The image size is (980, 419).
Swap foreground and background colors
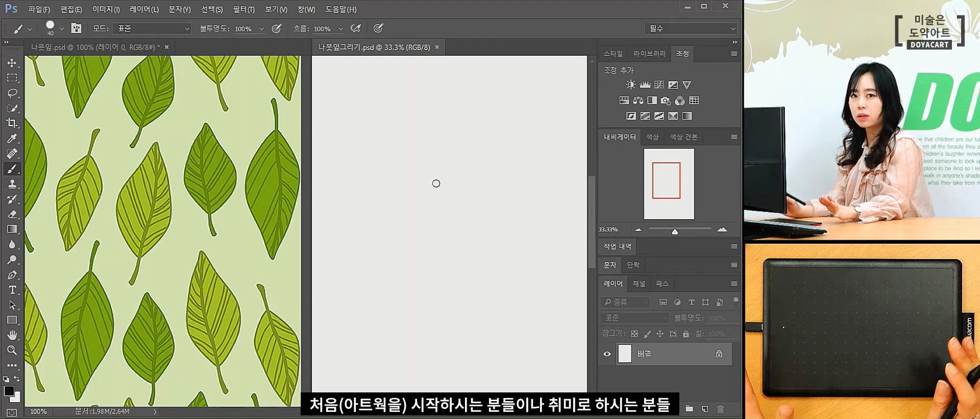(x=17, y=379)
